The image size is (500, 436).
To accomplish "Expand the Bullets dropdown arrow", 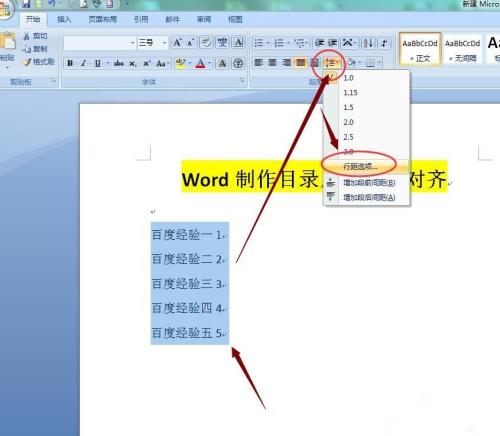I will (x=268, y=43).
